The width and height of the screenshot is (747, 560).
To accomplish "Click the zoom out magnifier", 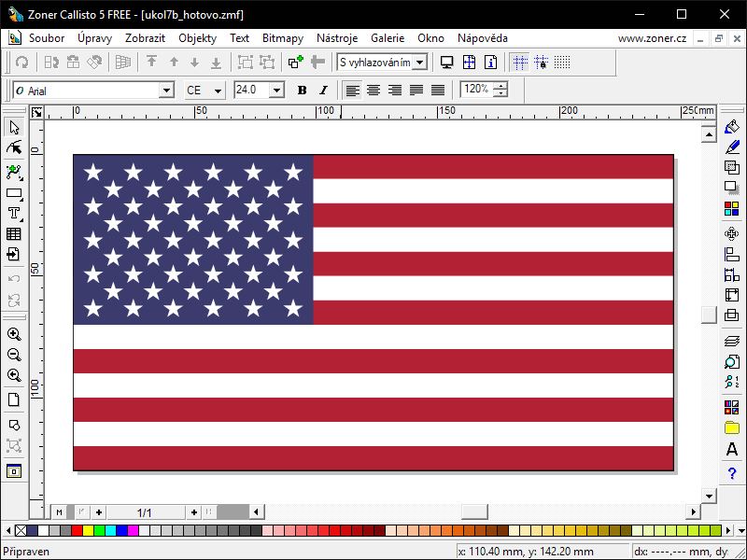I will pos(14,355).
